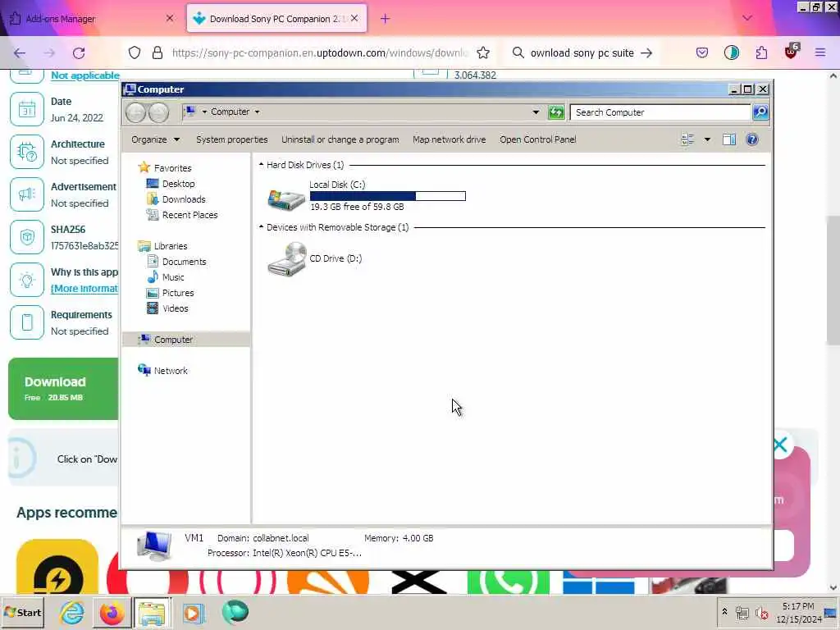The width and height of the screenshot is (840, 630).
Task: Select Download Sony PC Companion tab
Action: (x=276, y=19)
